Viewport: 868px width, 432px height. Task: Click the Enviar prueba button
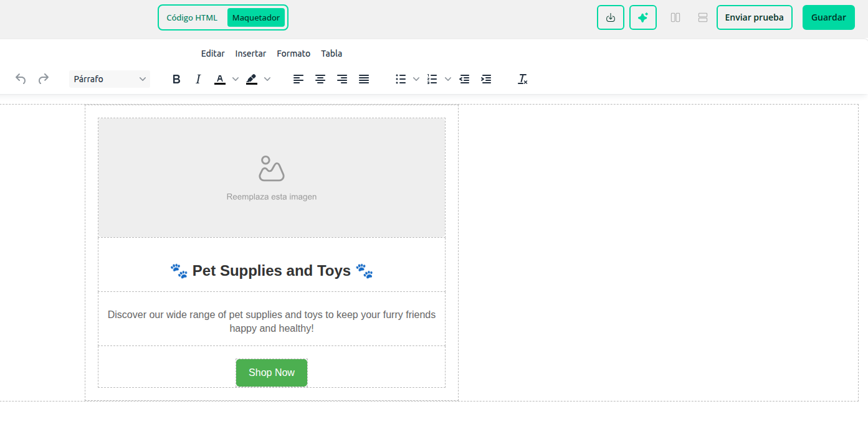754,17
